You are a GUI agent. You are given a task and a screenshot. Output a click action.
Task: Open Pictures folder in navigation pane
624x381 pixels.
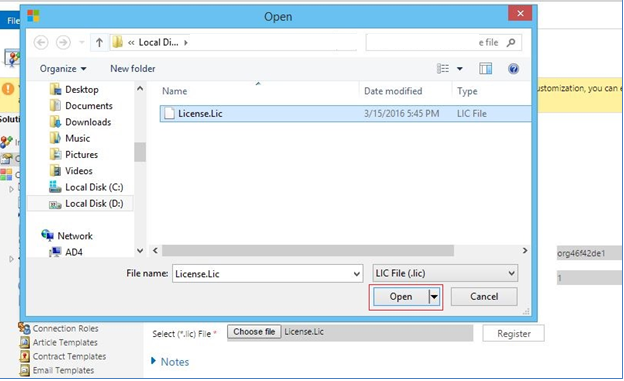coord(81,155)
